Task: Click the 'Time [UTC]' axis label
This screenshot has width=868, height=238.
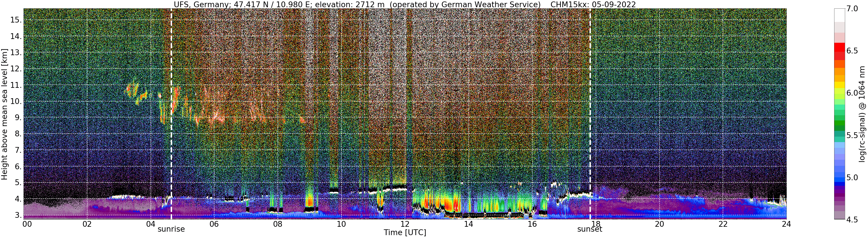Action: pos(405,233)
